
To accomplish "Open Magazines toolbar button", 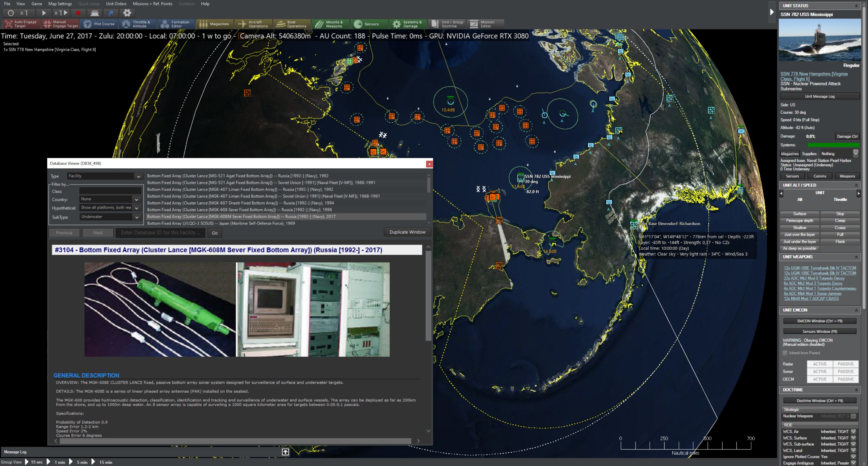I will click(214, 24).
